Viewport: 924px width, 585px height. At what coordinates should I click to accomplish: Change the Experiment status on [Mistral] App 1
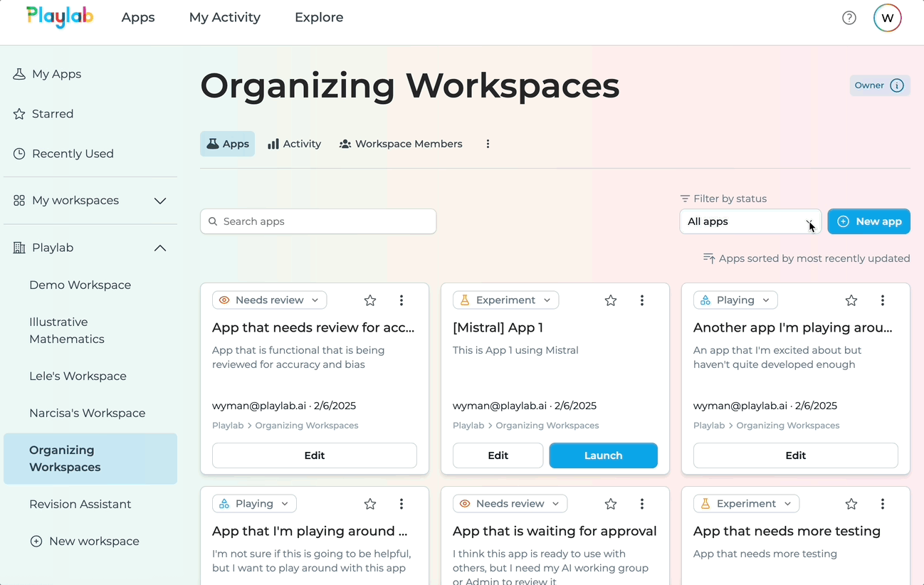tap(505, 300)
